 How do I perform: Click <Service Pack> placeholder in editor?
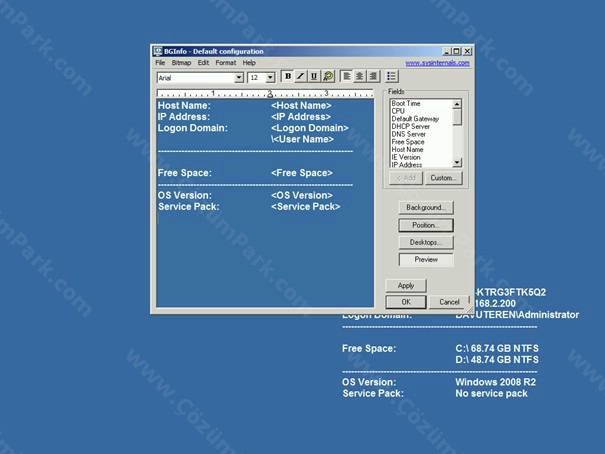tap(306, 207)
